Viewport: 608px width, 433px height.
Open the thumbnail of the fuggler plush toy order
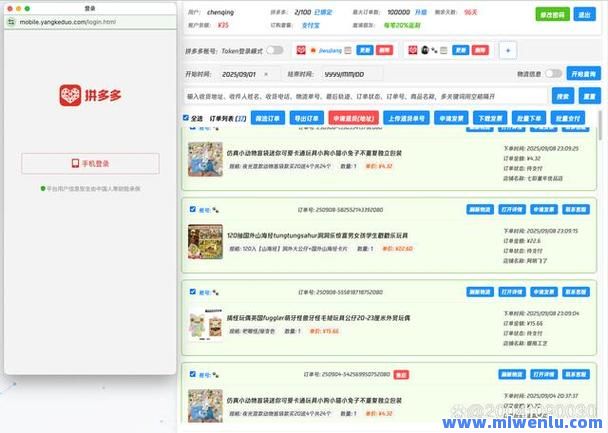tap(206, 324)
